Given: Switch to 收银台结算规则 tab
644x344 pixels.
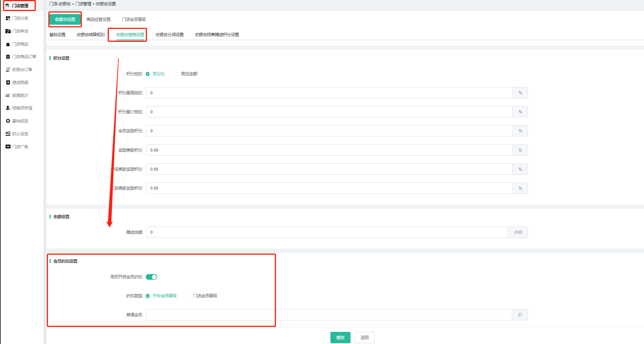Looking at the screenshot, I should (x=91, y=35).
